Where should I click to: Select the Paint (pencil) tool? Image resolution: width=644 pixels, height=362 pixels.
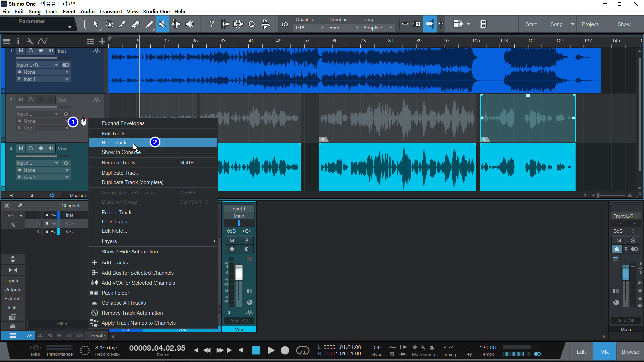(149, 24)
